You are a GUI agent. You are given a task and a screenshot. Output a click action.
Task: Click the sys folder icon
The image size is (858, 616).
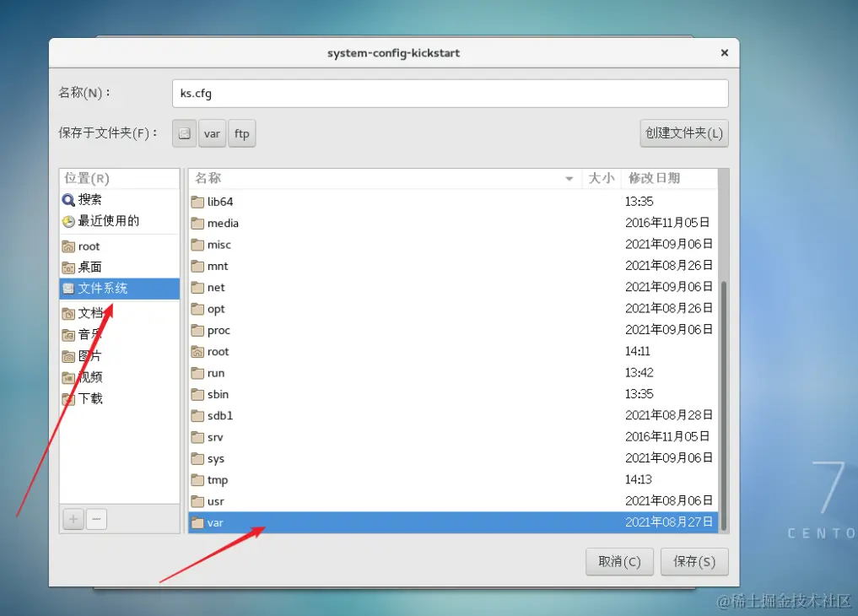click(197, 458)
